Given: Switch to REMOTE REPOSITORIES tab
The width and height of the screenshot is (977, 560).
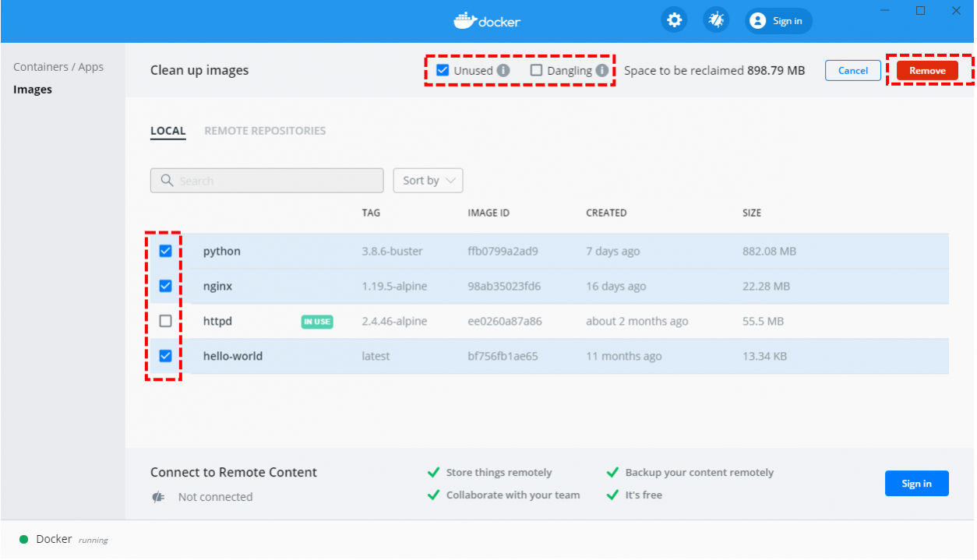Looking at the screenshot, I should coord(265,131).
